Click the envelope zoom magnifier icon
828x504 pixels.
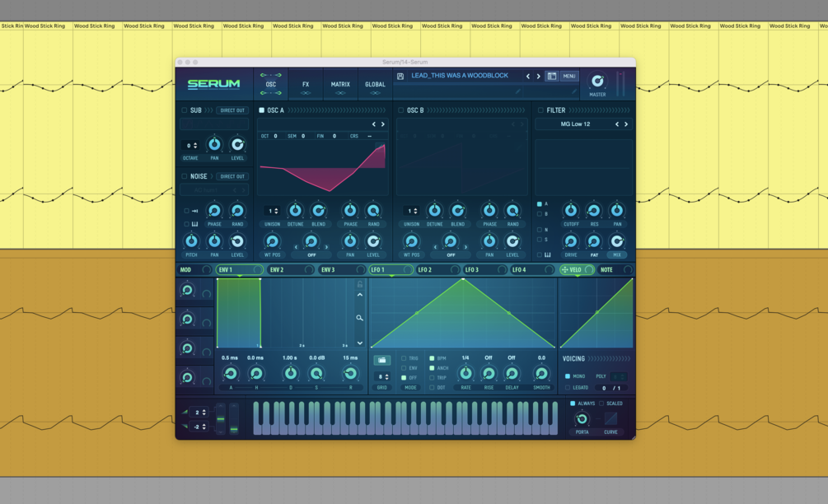click(359, 318)
